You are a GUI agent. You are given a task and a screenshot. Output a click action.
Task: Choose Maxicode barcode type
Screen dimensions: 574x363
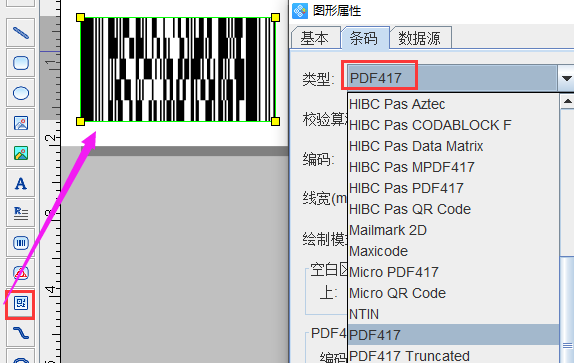pos(453,251)
